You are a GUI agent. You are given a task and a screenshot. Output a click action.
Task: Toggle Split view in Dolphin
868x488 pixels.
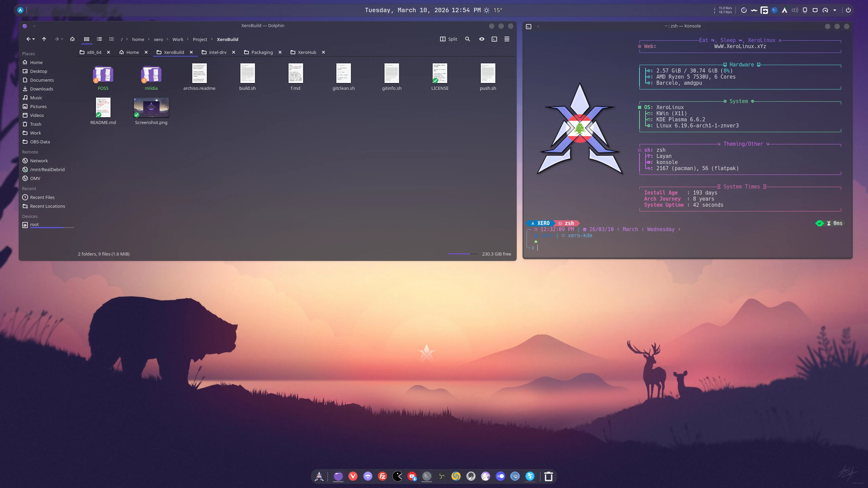tap(449, 39)
